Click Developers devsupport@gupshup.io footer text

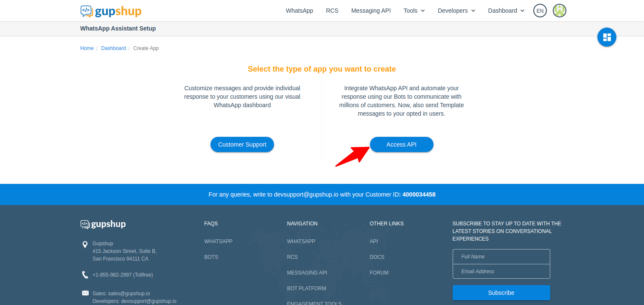point(134,301)
